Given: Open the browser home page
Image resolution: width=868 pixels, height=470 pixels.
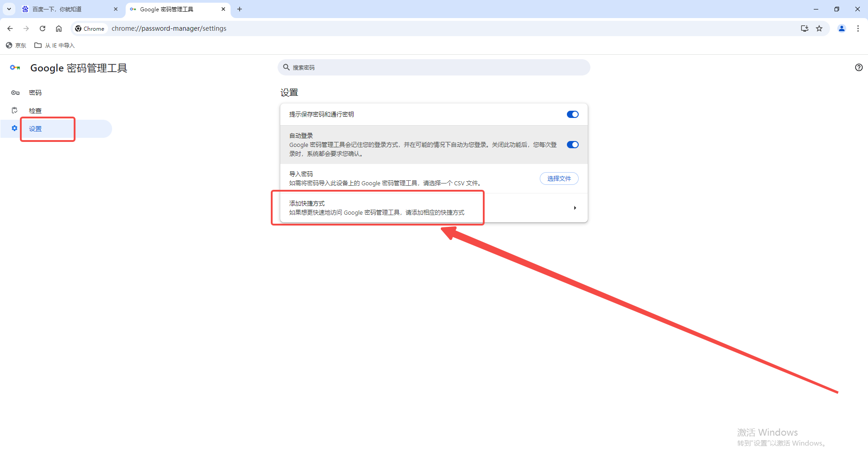Looking at the screenshot, I should (x=59, y=28).
